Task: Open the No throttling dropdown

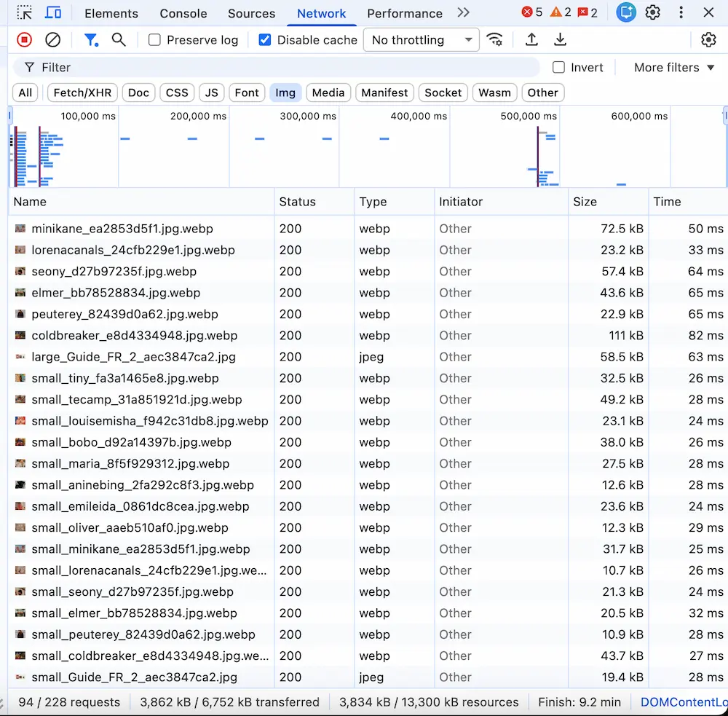Action: point(421,40)
